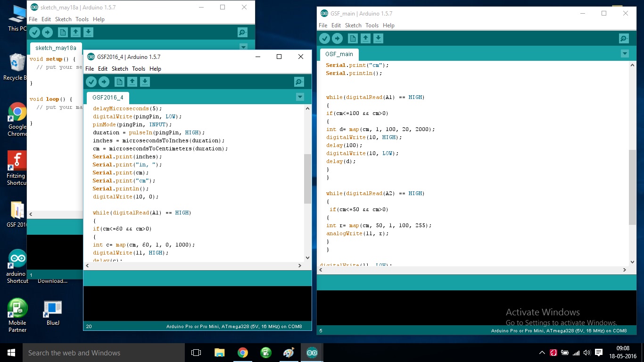This screenshot has width=644, height=362.
Task: Select the sketch_may18a tab
Action: [x=55, y=48]
